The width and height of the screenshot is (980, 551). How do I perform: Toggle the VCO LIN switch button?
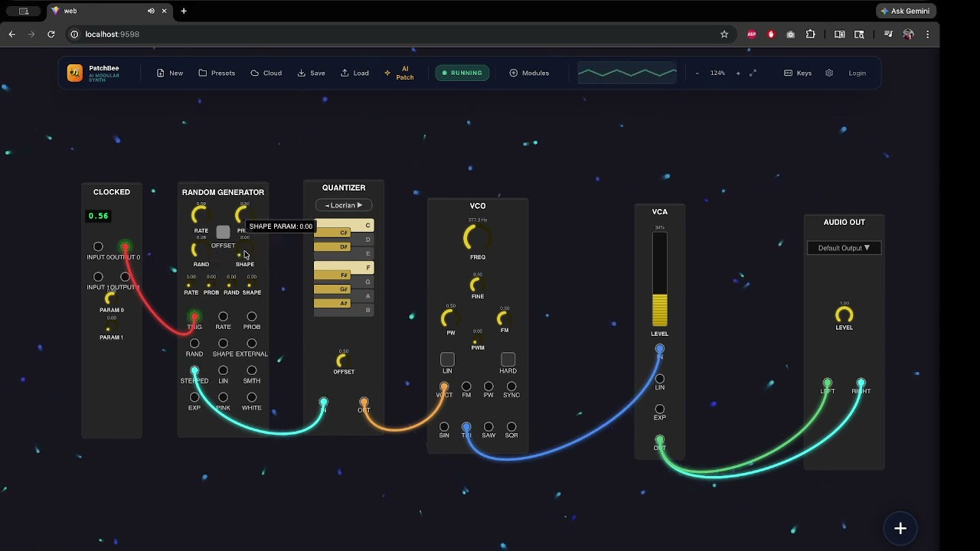point(447,359)
